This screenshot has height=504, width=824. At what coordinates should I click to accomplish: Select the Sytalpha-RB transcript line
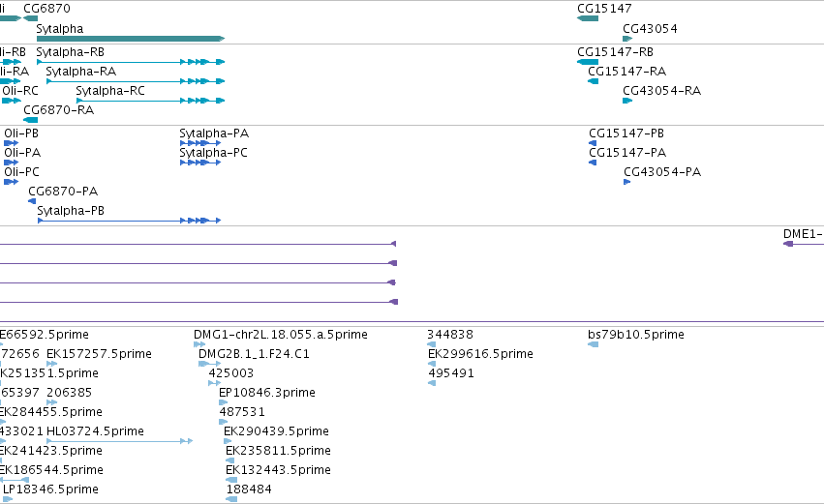pyautogui.click(x=131, y=62)
